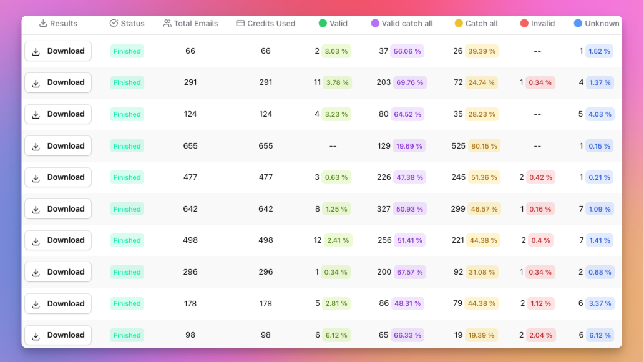Click the 48.31 % valid catch all badge
The height and width of the screenshot is (362, 644).
[407, 304]
